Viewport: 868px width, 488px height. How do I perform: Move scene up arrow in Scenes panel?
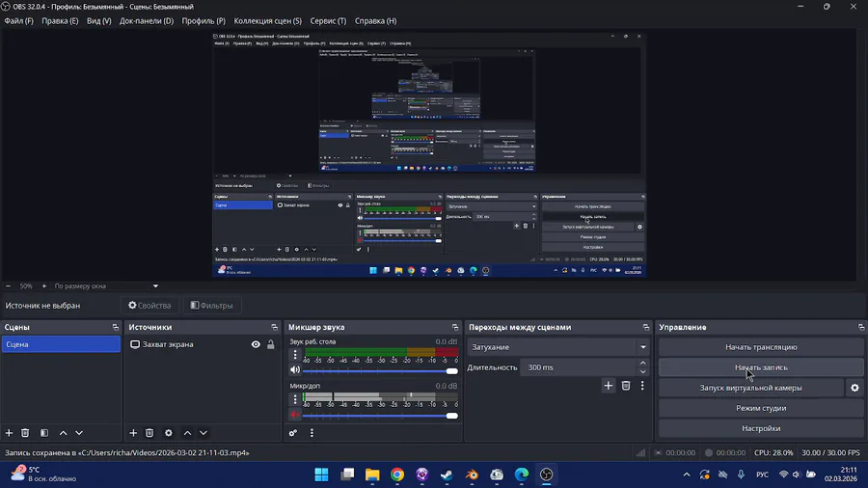click(63, 433)
